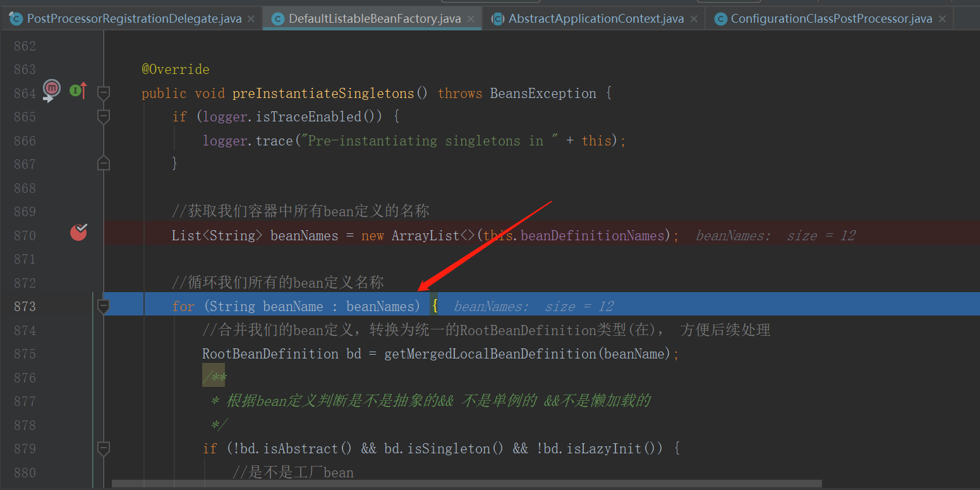The width and height of the screenshot is (980, 490).
Task: Collapse the if block fold on line 879
Action: (x=104, y=449)
